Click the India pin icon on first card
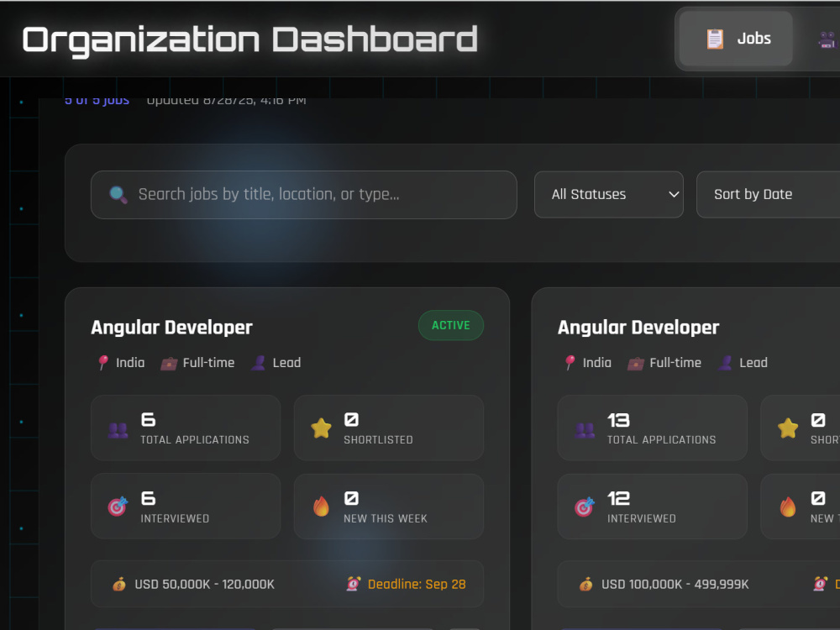Image resolution: width=840 pixels, height=630 pixels. [x=102, y=363]
